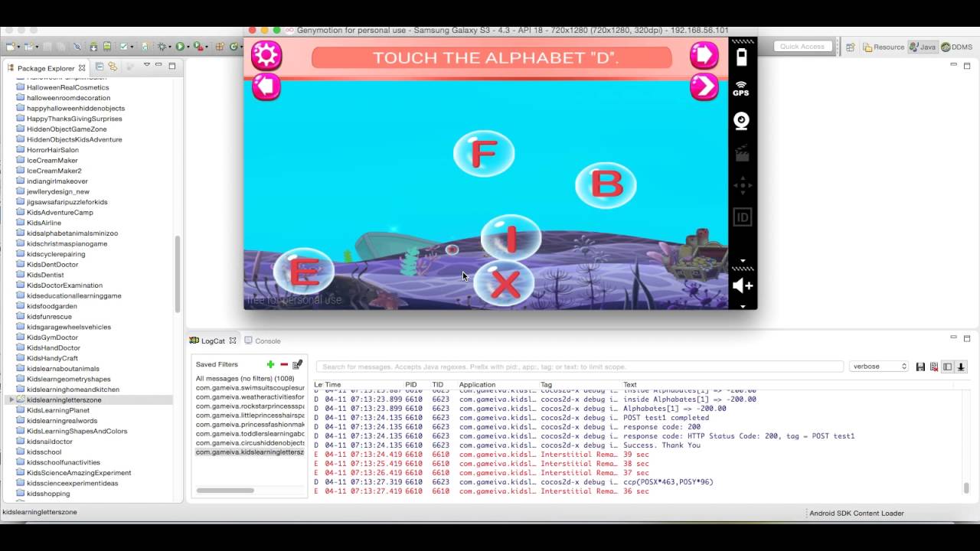Open Android Virtual Device Manager icon

pos(107,47)
